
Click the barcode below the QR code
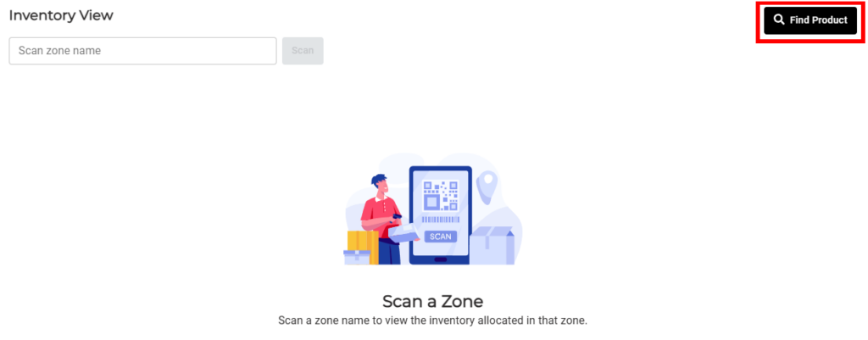tap(441, 220)
